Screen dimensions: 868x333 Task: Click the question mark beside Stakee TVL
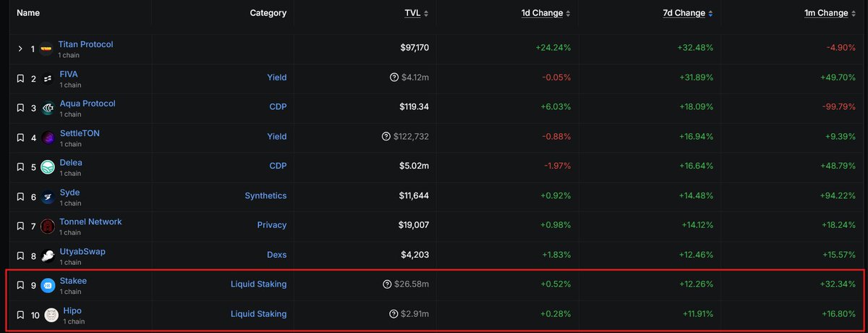point(387,284)
